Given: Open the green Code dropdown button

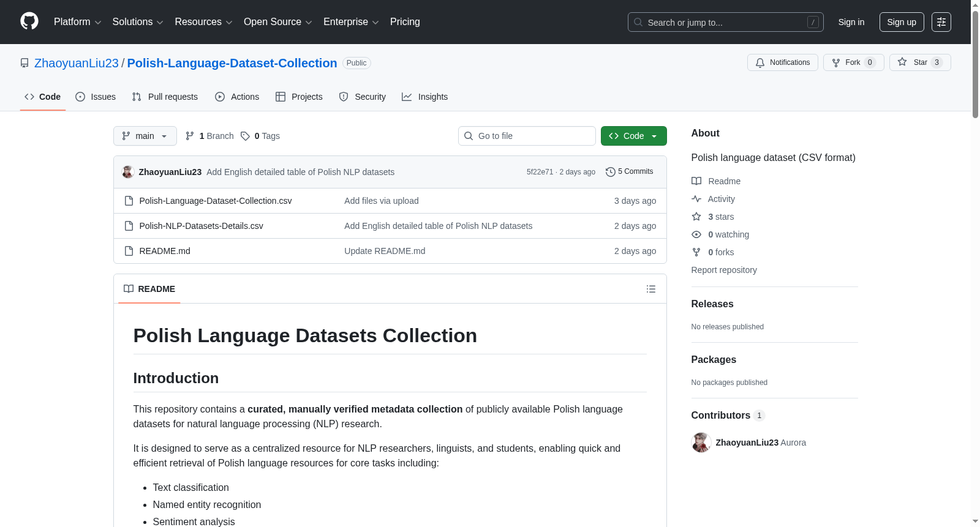Looking at the screenshot, I should pyautogui.click(x=634, y=136).
